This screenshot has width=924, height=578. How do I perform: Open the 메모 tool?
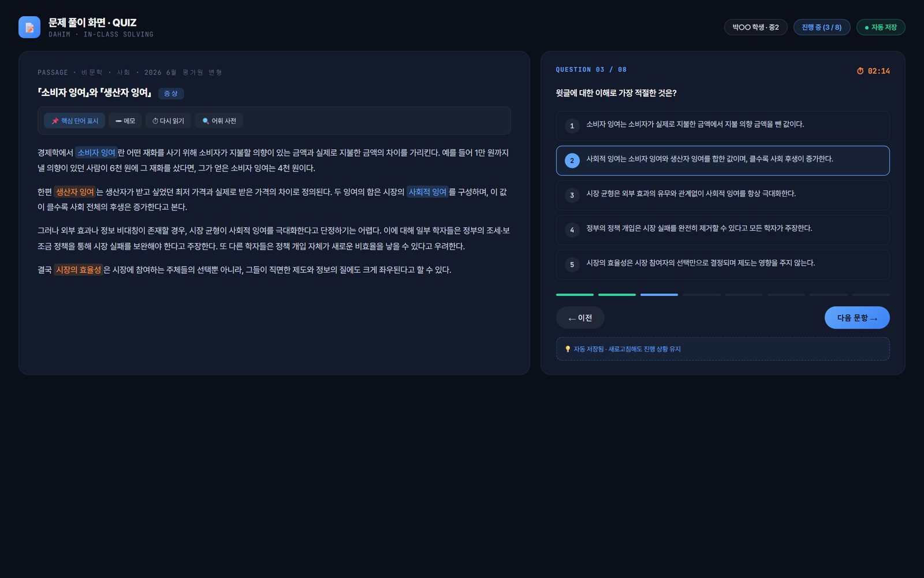(125, 121)
